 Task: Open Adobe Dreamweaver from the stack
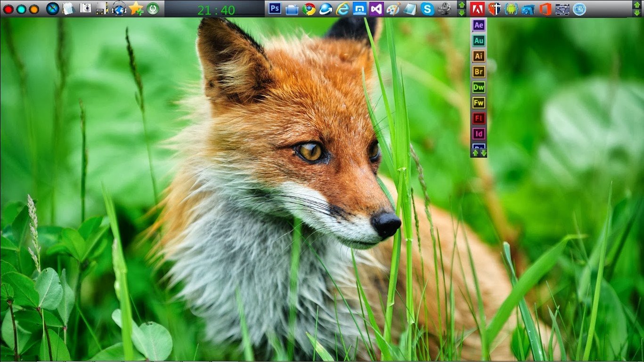coord(479,88)
